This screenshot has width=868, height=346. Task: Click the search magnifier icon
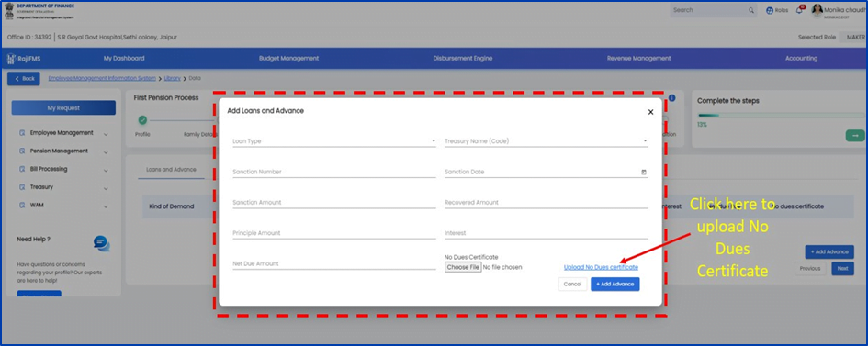tap(751, 10)
